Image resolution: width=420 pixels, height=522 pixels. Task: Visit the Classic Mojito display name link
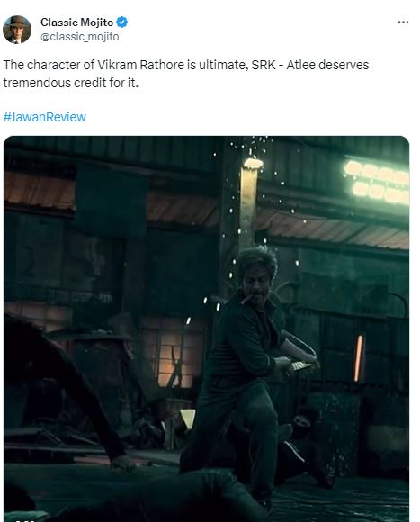tap(76, 22)
